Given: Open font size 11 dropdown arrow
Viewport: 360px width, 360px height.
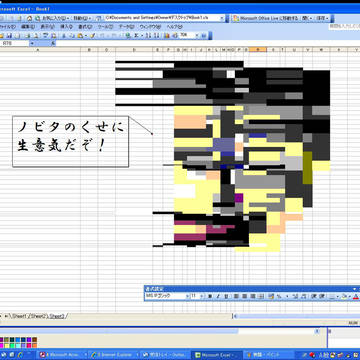Looking at the screenshot, I should pos(202,296).
